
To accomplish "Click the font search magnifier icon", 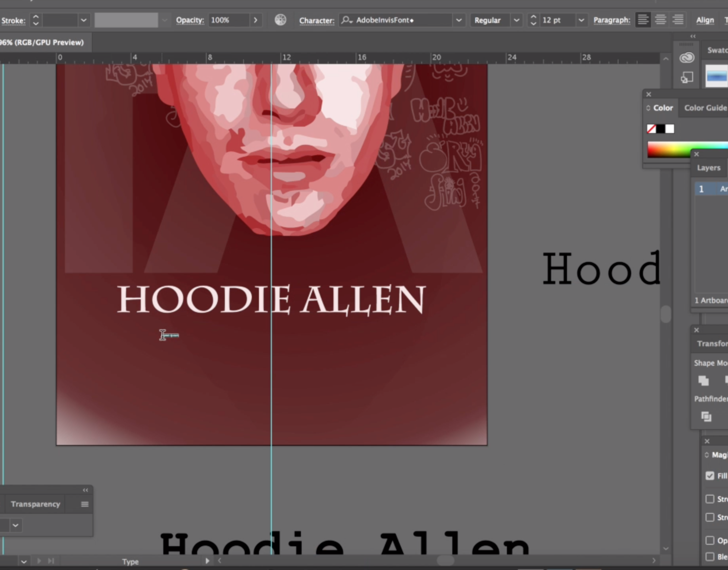I will point(346,20).
